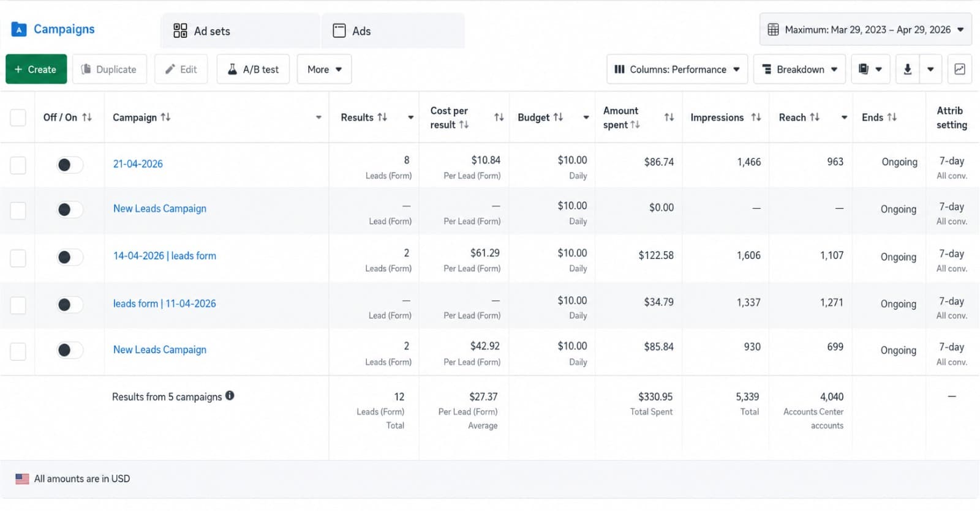Click the A/B test flask button
Image resolution: width=980 pixels, height=511 pixels.
253,69
